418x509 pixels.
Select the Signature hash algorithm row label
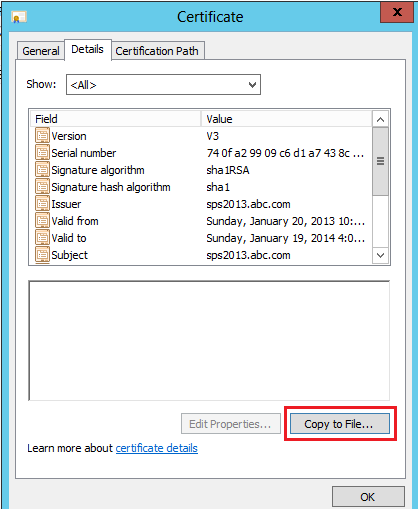111,187
